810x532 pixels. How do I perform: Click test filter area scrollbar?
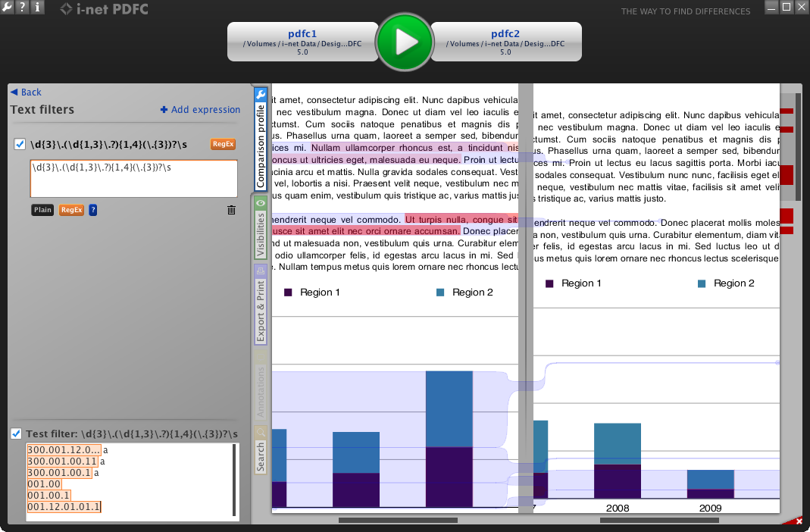pyautogui.click(x=235, y=480)
